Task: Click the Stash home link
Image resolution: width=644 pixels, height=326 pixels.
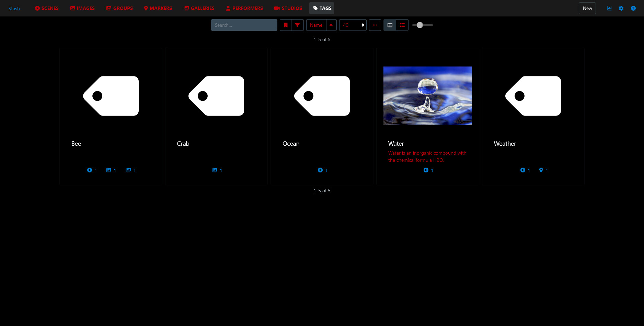Action: pyautogui.click(x=14, y=9)
